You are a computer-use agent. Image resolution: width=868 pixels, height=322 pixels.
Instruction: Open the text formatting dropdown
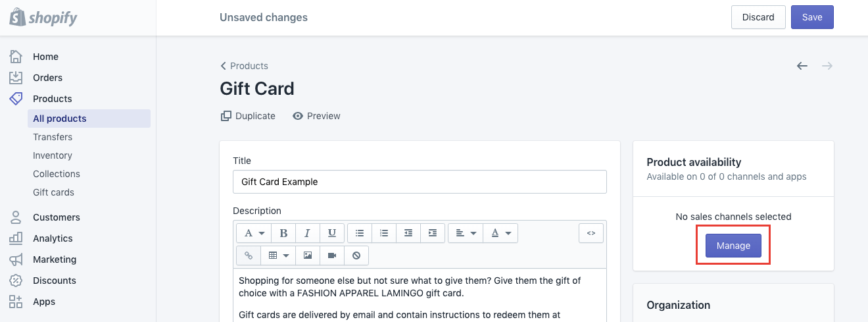[x=254, y=233]
